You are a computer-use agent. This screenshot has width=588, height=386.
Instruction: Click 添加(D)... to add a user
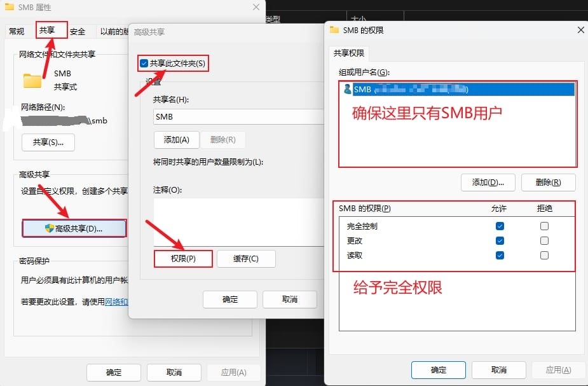coord(488,183)
